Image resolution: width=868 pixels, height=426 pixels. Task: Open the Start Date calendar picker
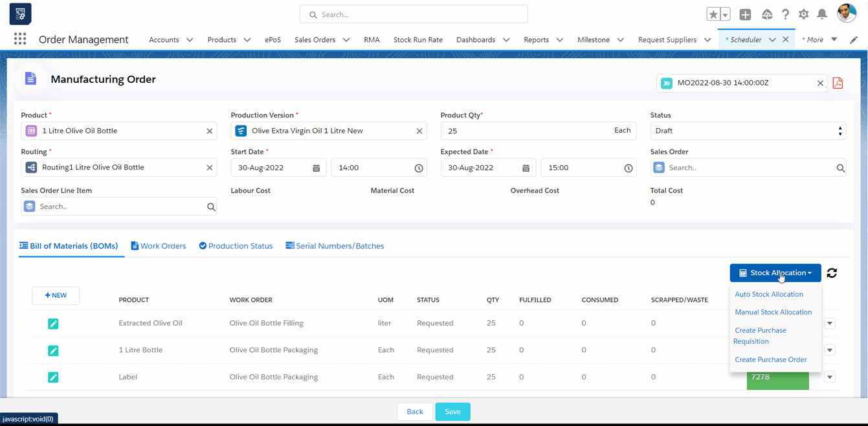point(317,168)
